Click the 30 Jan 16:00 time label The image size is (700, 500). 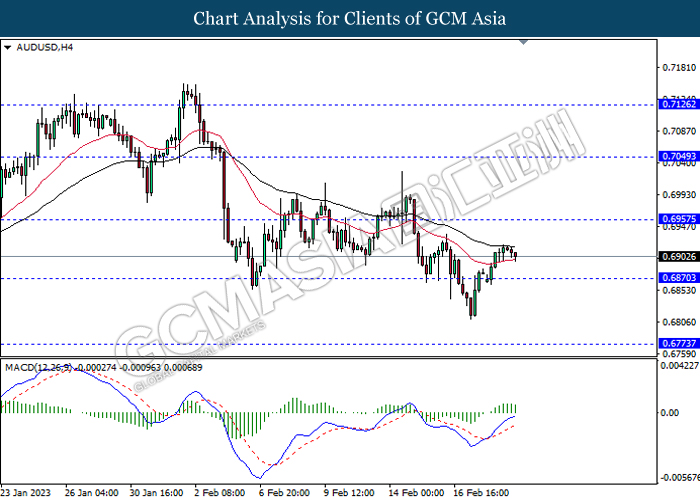pyautogui.click(x=156, y=493)
